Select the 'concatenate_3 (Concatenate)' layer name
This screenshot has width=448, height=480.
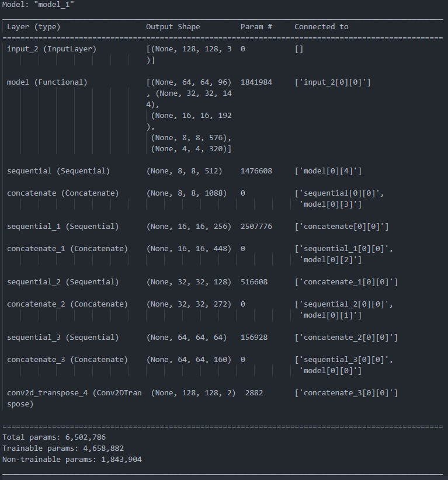click(67, 360)
